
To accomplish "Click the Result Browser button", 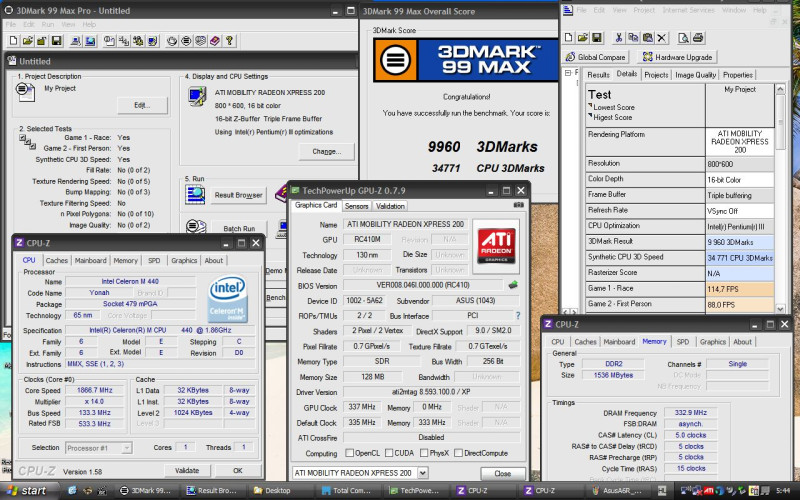I will point(238,195).
